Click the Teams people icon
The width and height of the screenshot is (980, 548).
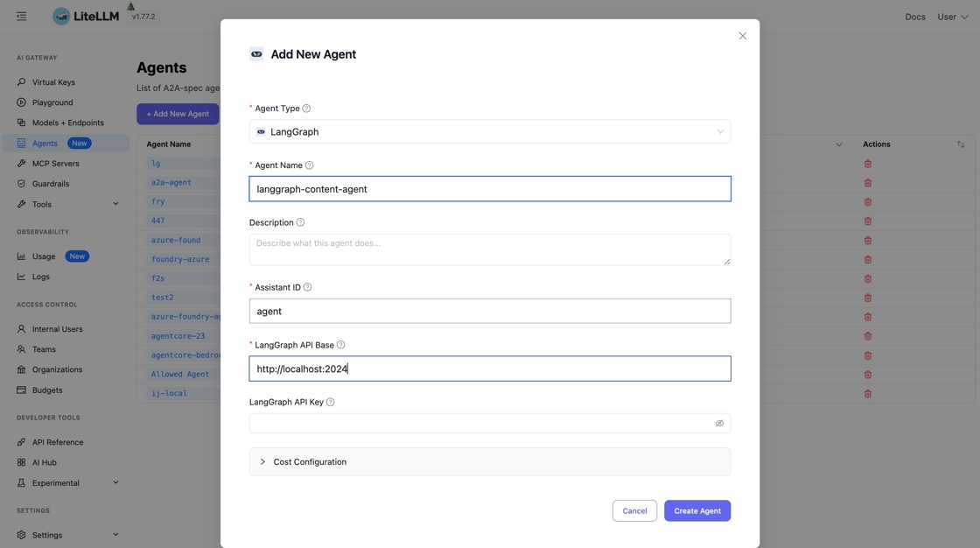coord(21,349)
